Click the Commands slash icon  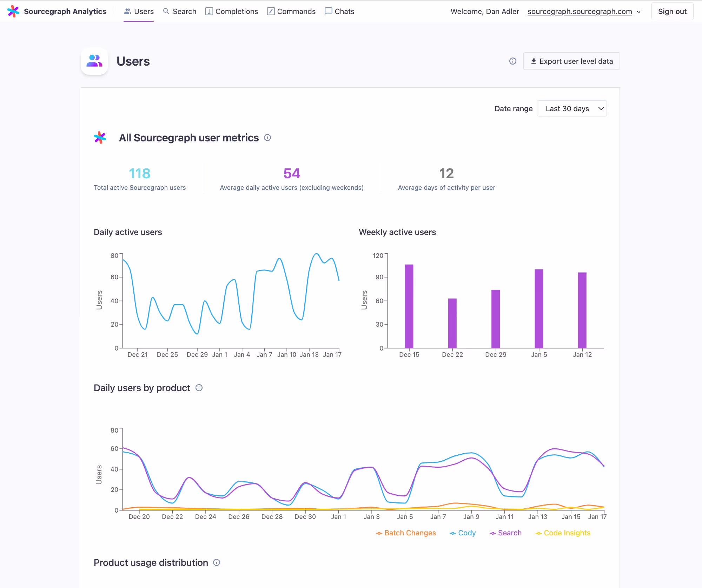(270, 11)
